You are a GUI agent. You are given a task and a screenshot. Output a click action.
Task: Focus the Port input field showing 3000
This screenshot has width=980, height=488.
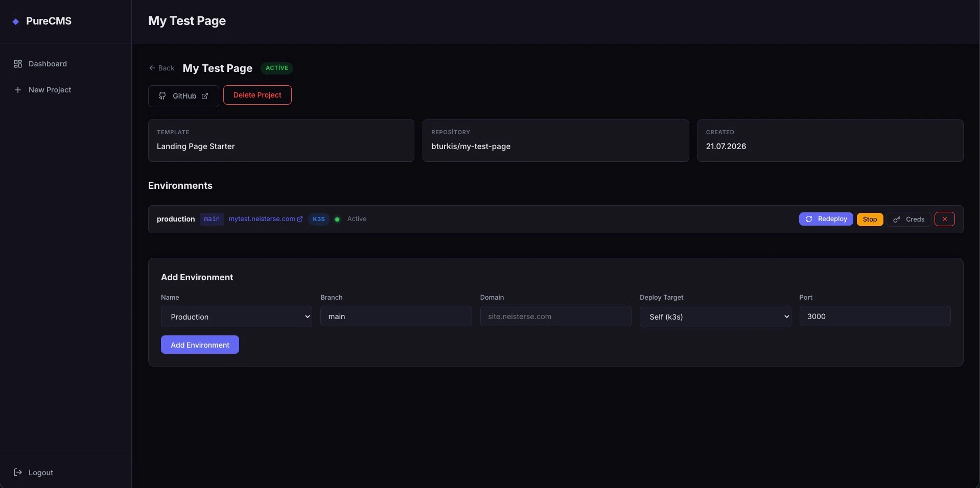[x=875, y=316]
